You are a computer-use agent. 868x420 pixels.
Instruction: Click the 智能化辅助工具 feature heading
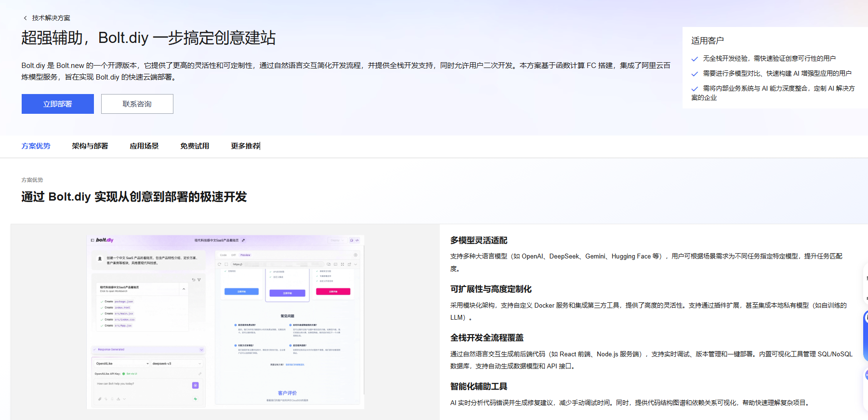[x=479, y=386]
